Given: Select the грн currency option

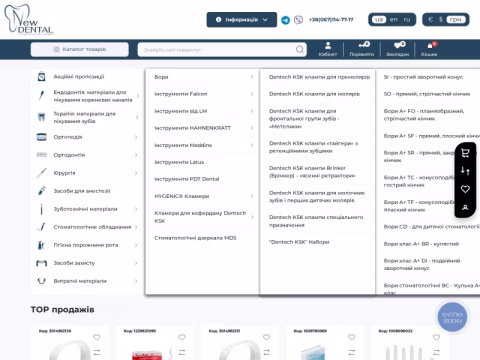Looking at the screenshot, I should 455,20.
